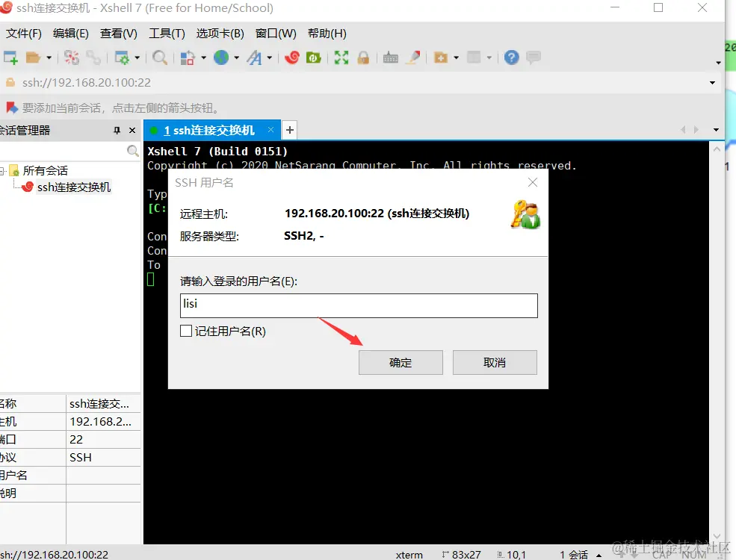Click the address bar ssh://192.168.20.100:22
736x560 pixels.
(87, 83)
